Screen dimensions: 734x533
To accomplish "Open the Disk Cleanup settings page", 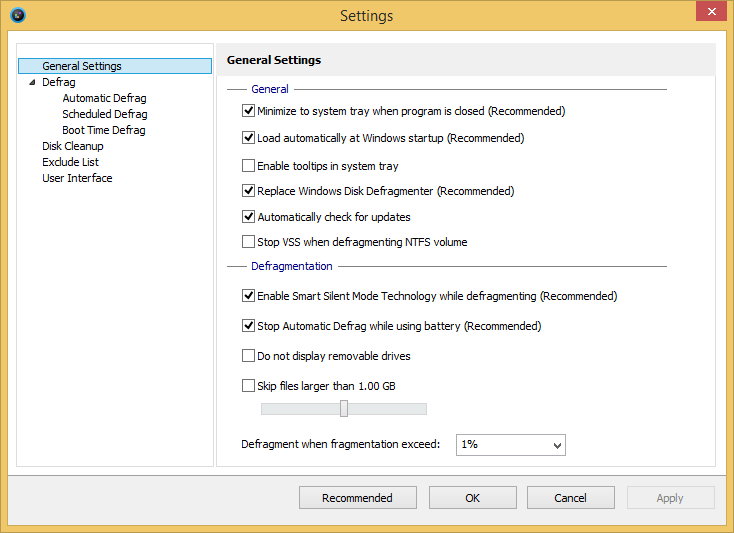I will (x=72, y=146).
